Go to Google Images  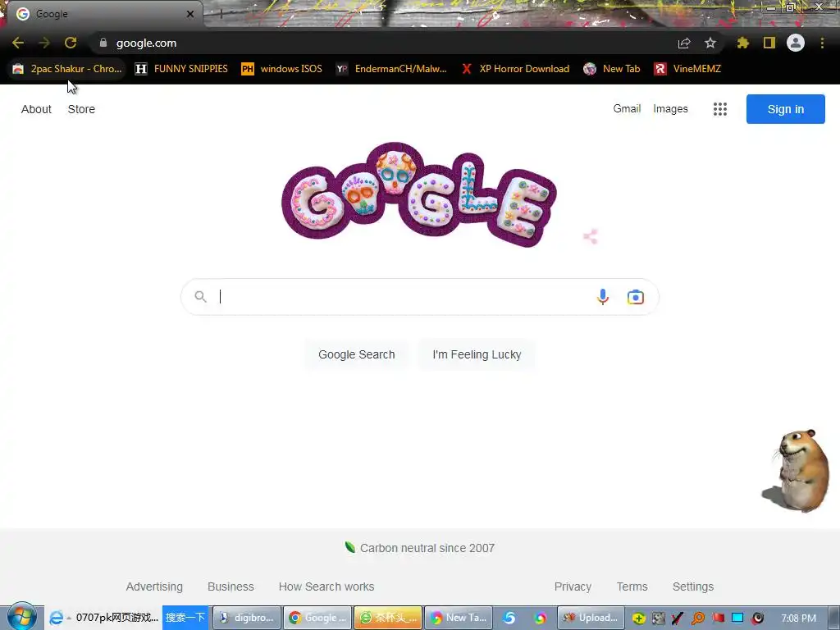point(670,109)
